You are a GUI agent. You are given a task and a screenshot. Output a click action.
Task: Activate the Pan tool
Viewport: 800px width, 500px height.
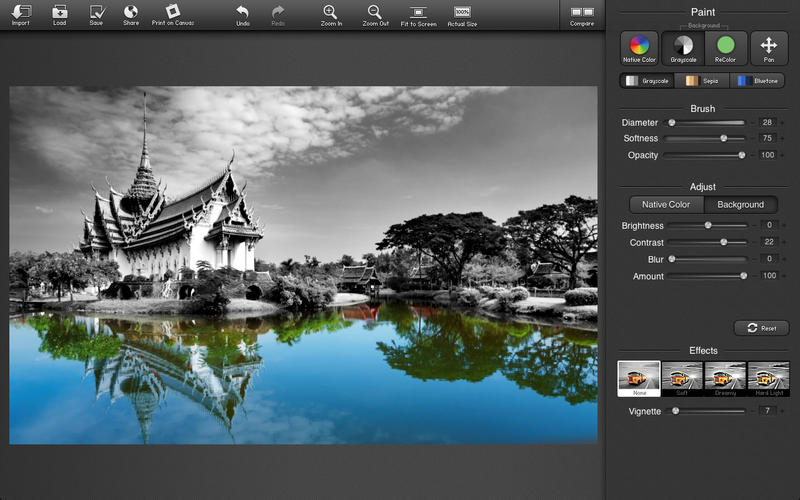(x=768, y=47)
